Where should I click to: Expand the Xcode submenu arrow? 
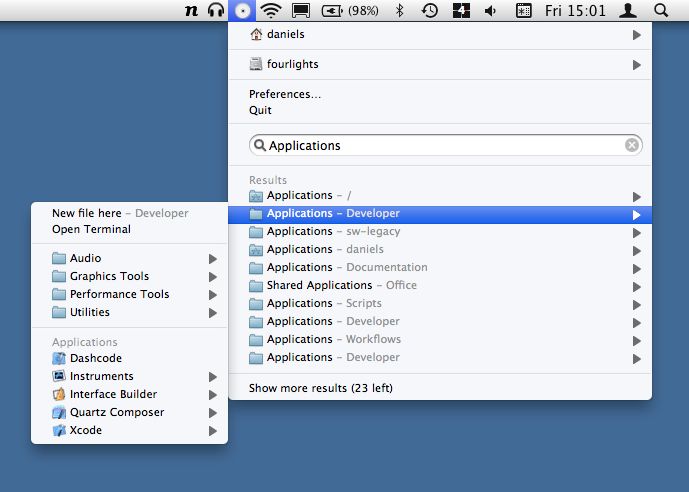(x=213, y=431)
